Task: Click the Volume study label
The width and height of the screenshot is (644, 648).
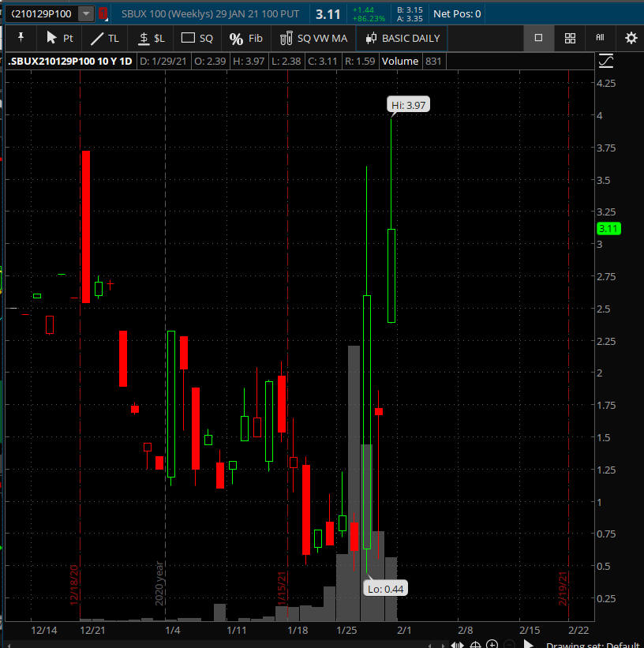Action: [399, 61]
